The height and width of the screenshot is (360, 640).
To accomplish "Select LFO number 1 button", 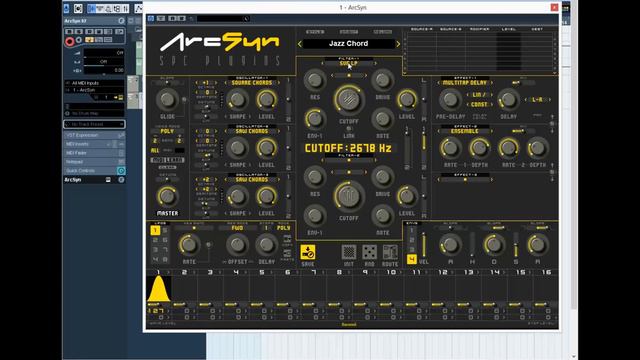I will (x=155, y=231).
